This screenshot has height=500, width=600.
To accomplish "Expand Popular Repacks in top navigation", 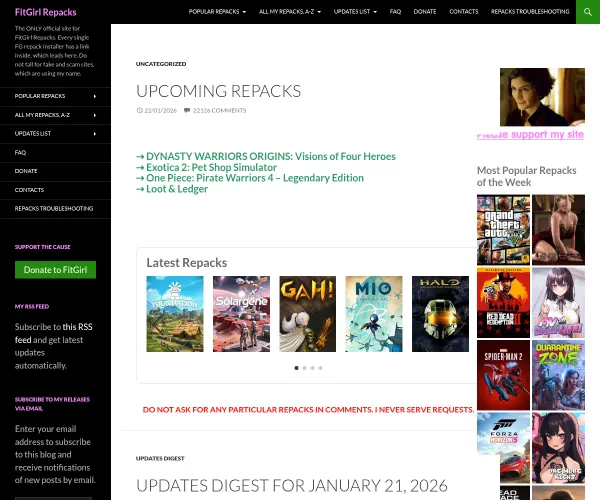I will (x=218, y=12).
